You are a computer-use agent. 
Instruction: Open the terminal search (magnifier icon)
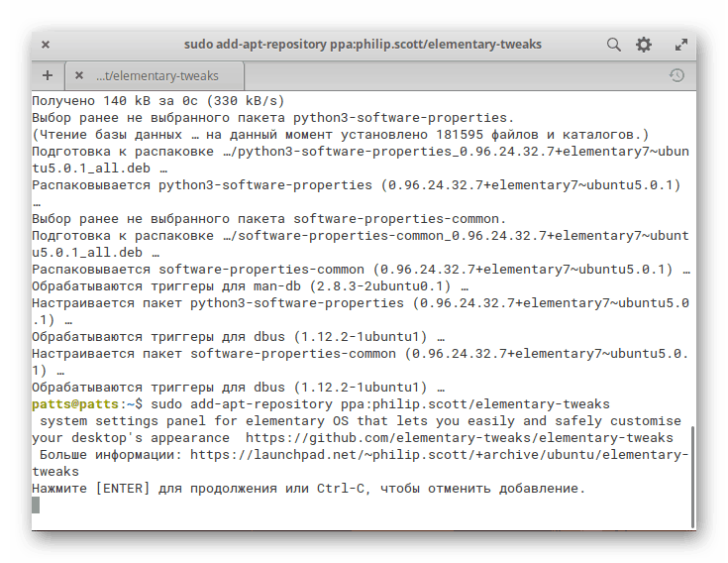(x=614, y=45)
